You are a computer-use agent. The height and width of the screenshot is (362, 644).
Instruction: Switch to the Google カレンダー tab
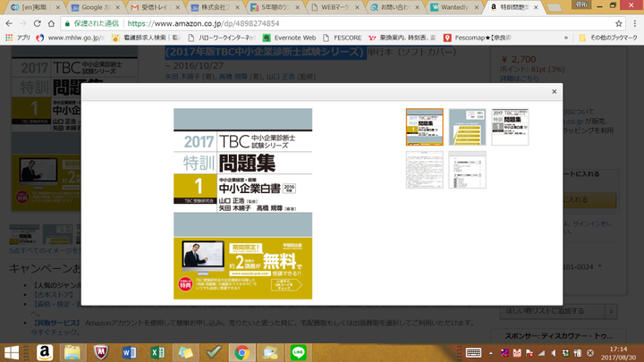click(96, 7)
